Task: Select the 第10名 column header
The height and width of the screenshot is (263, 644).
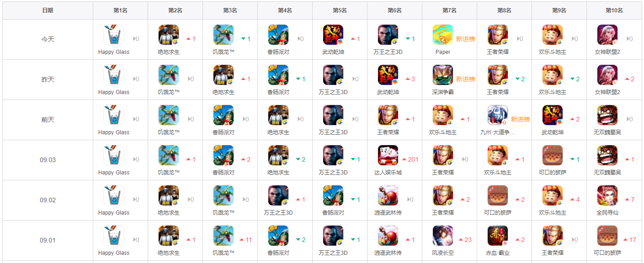Action: tap(614, 10)
